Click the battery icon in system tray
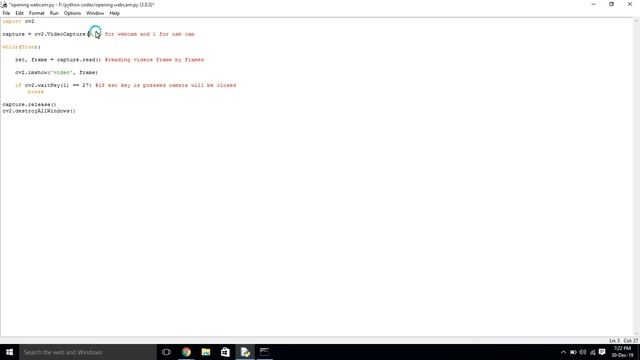This screenshot has width=640, height=360. pos(573,352)
